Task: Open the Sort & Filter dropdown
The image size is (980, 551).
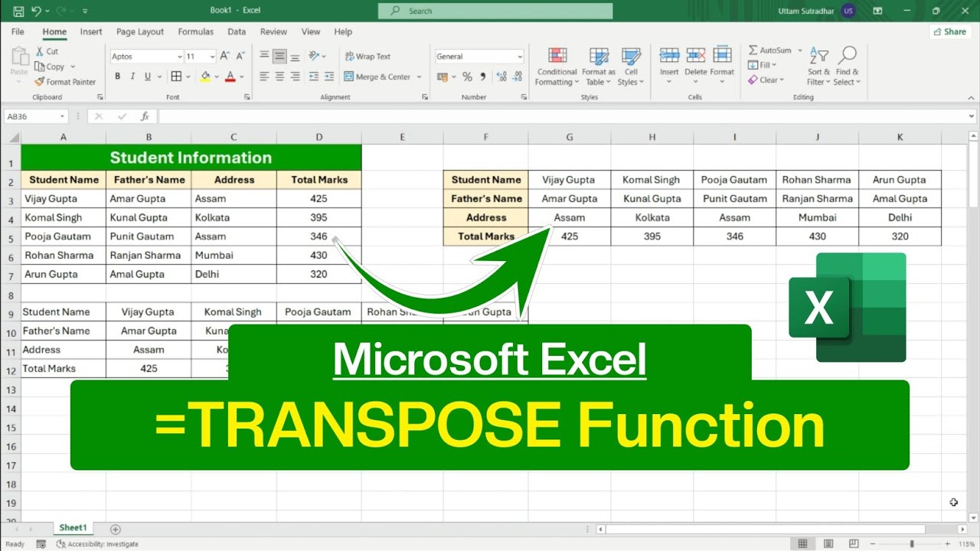Action: point(818,67)
